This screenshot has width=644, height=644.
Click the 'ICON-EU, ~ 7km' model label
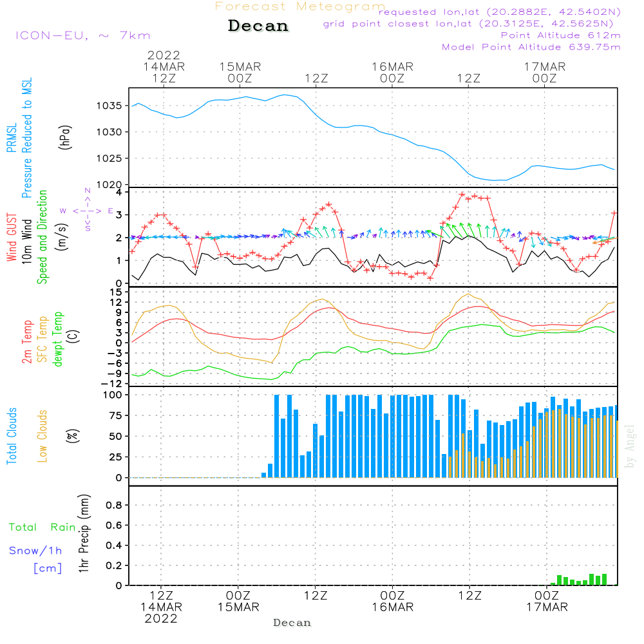click(x=83, y=35)
